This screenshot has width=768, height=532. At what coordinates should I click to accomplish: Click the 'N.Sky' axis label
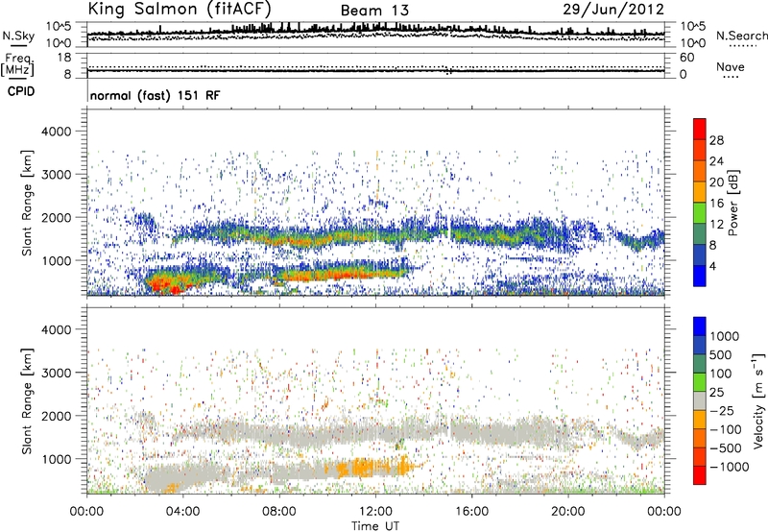18,36
